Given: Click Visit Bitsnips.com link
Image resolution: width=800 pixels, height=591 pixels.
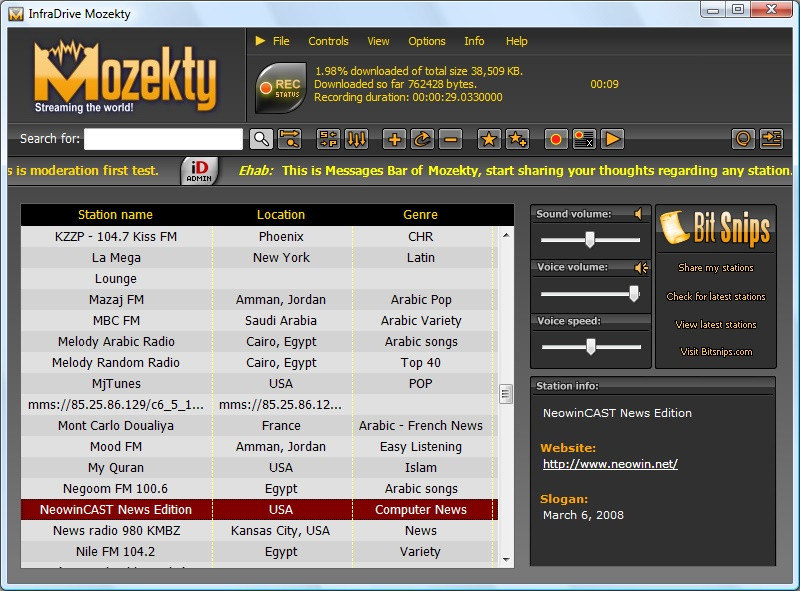Looking at the screenshot, I should (716, 352).
